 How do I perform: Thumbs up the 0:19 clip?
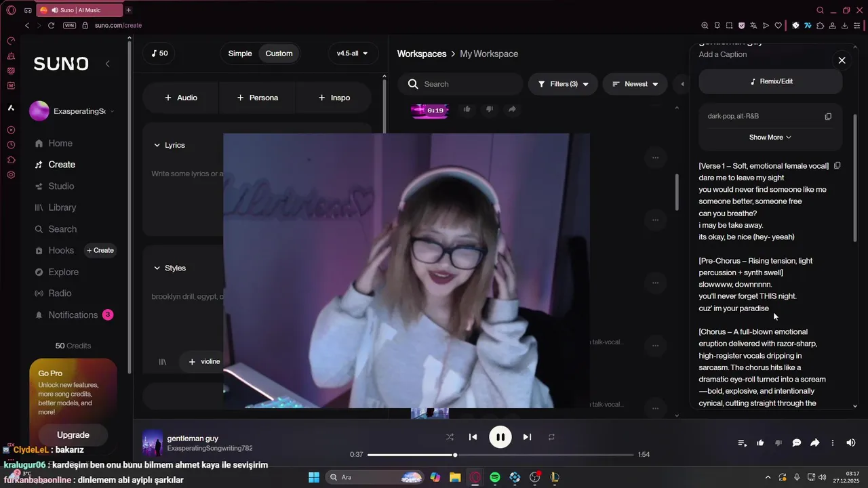pos(467,109)
